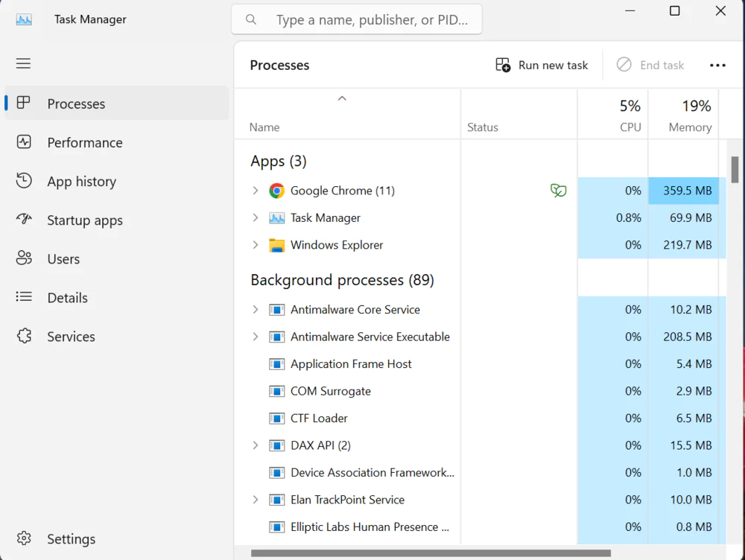Expand the DAX API (2) group
745x560 pixels.
[256, 445]
